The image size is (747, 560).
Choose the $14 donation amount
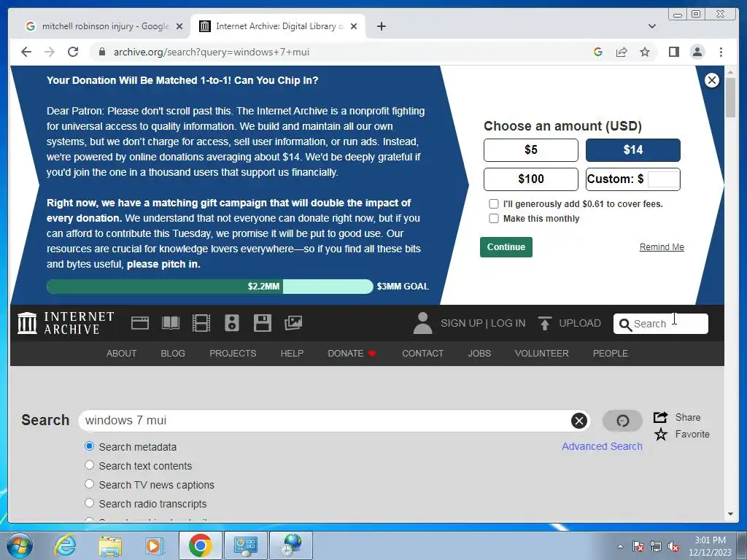632,150
